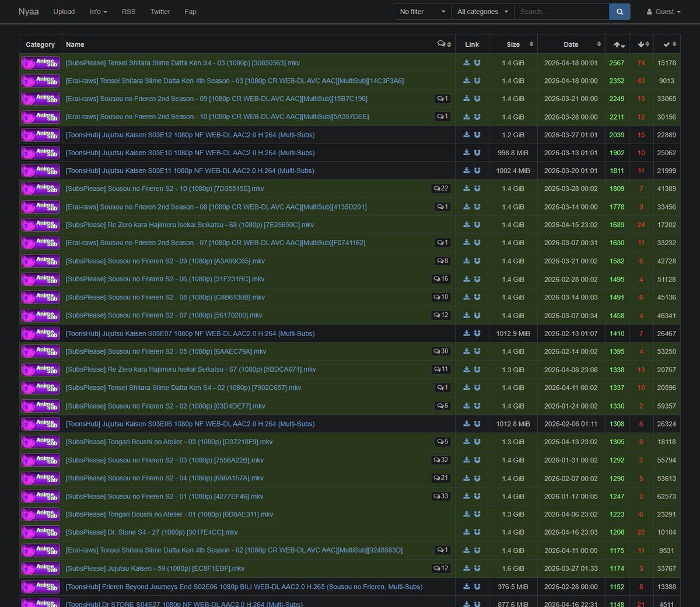Click size 1.6 GiB cell

[x=513, y=568]
